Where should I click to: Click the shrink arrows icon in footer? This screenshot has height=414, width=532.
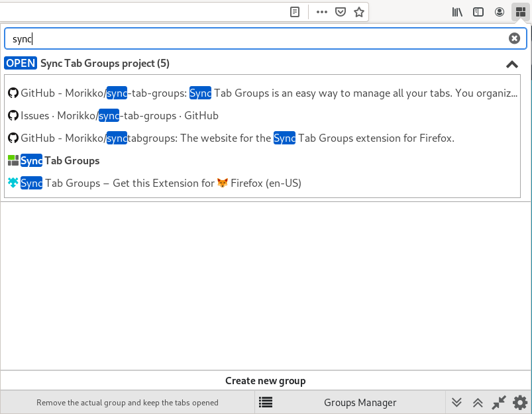[499, 403]
